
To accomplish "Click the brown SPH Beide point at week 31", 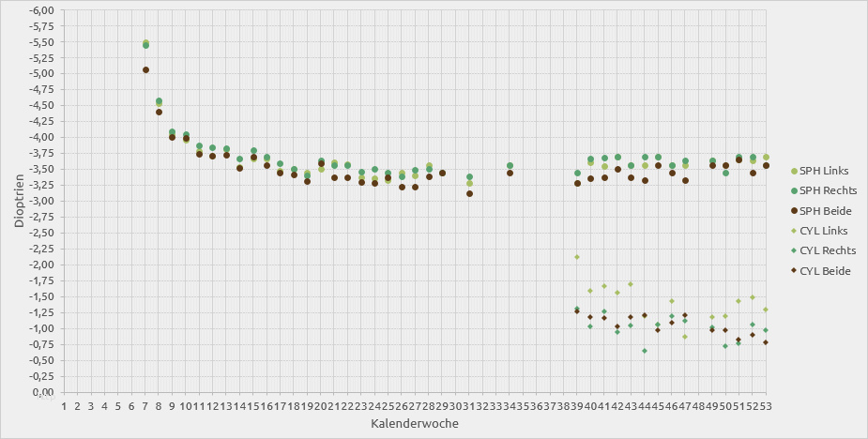I will pos(469,193).
